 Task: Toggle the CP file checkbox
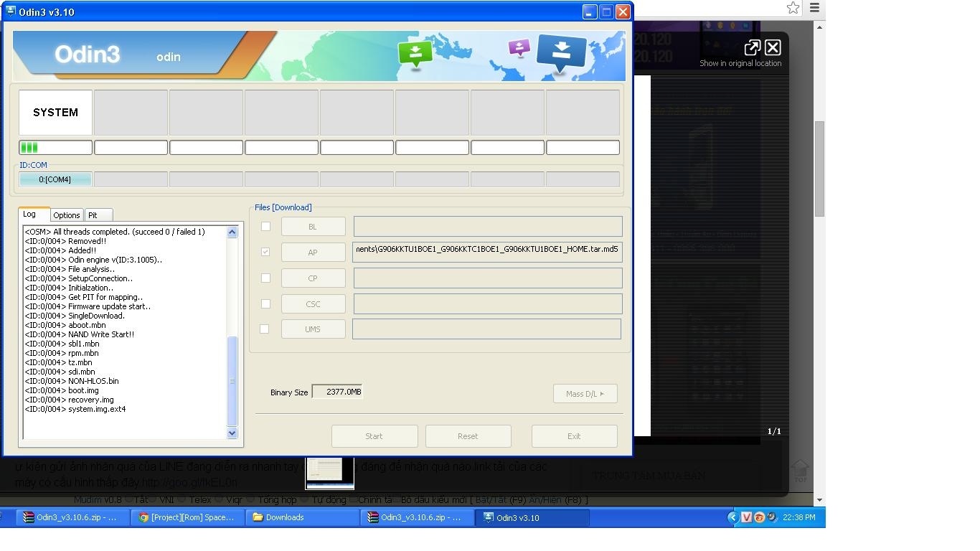265,278
